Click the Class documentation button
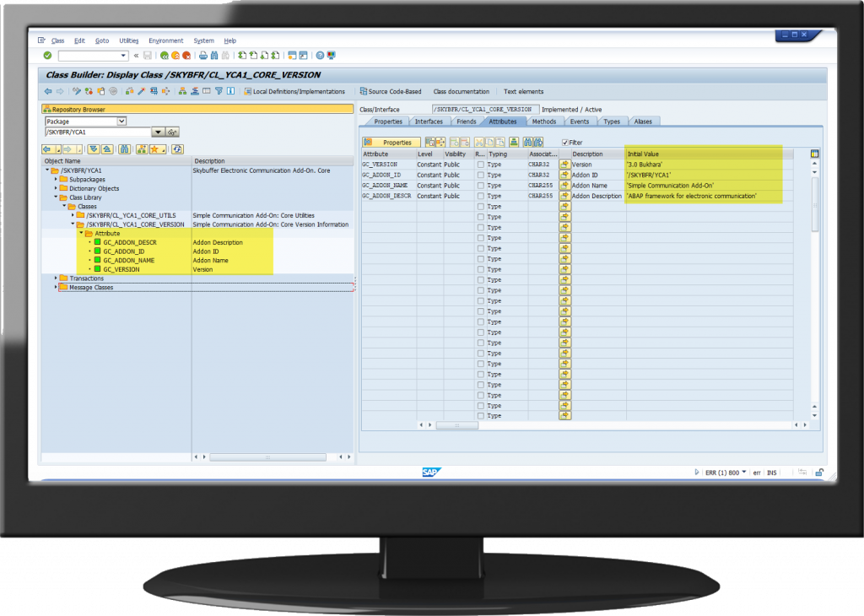Viewport: 864px width, 616px height. coord(462,91)
